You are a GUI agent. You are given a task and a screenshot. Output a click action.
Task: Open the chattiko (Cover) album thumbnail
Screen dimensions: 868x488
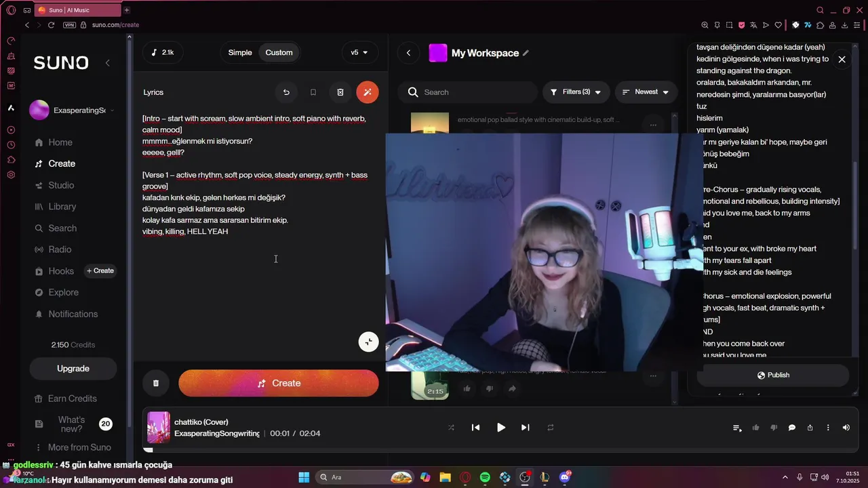click(x=159, y=428)
